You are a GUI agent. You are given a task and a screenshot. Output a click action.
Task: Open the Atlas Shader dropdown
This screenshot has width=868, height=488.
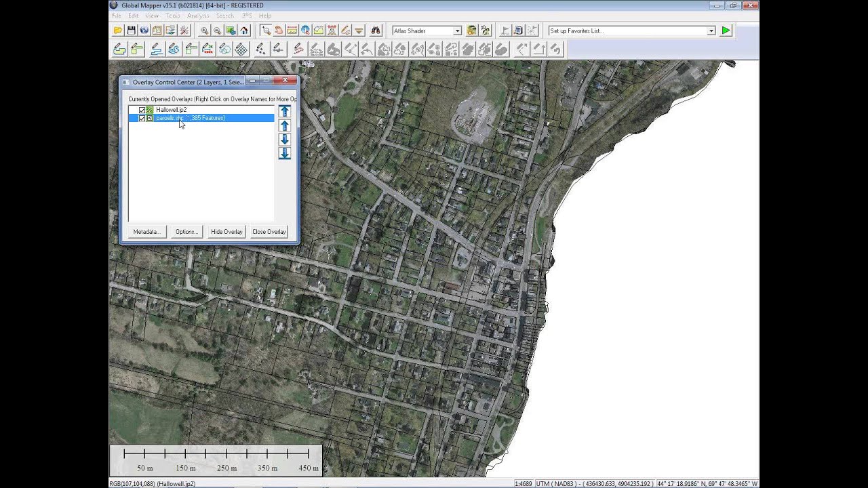point(458,30)
